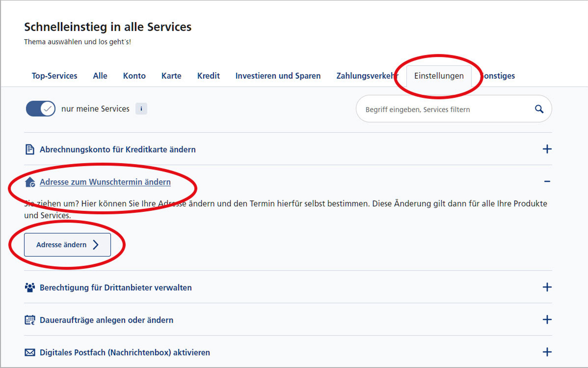Open Berechtigung für Drittanbieter verwalten
The image size is (588, 368).
(116, 287)
